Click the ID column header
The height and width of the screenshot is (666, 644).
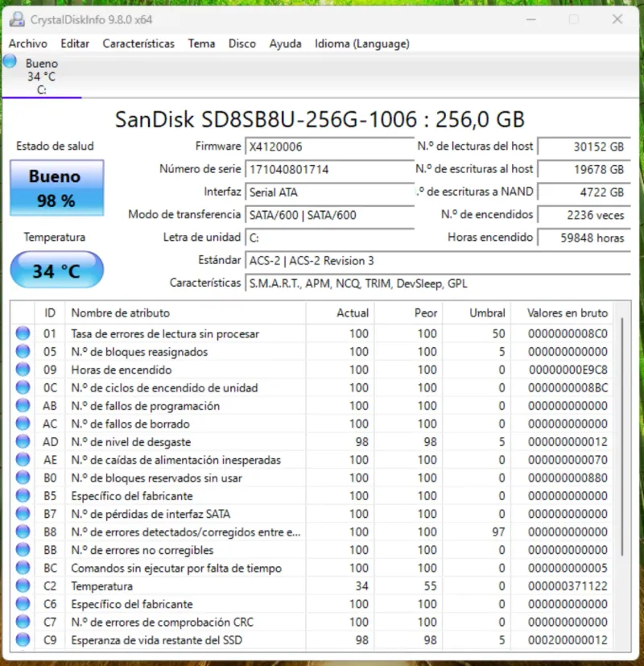(x=50, y=313)
